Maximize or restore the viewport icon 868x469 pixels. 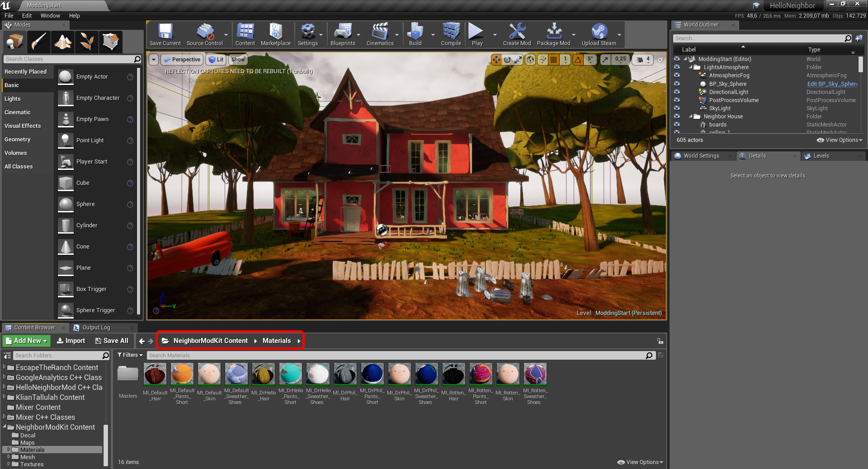tap(660, 60)
